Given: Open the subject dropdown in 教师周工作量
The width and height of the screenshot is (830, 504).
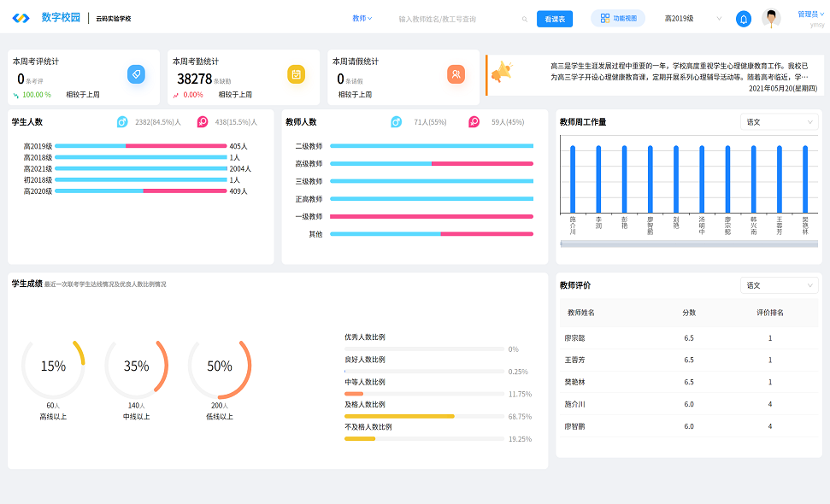Looking at the screenshot, I should tap(779, 122).
